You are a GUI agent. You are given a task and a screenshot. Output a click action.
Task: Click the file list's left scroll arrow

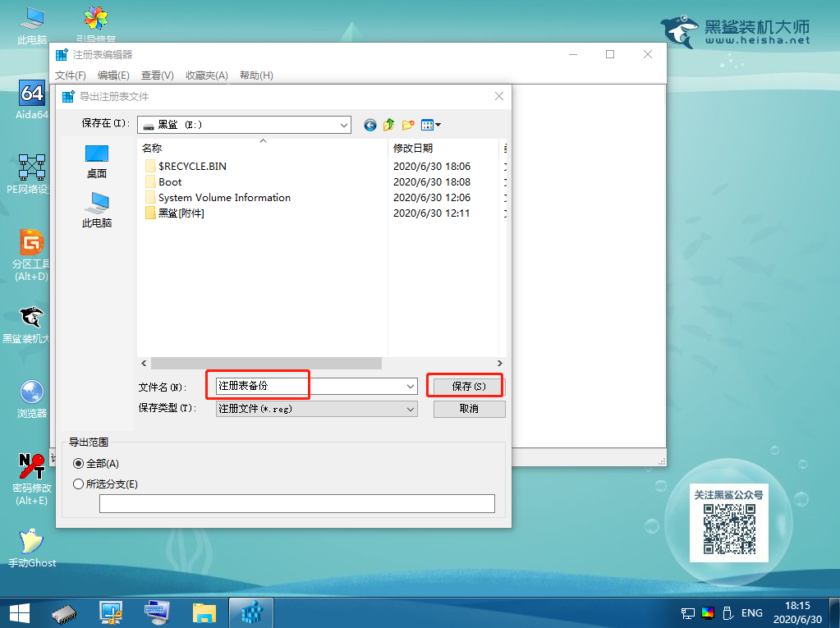tap(144, 364)
